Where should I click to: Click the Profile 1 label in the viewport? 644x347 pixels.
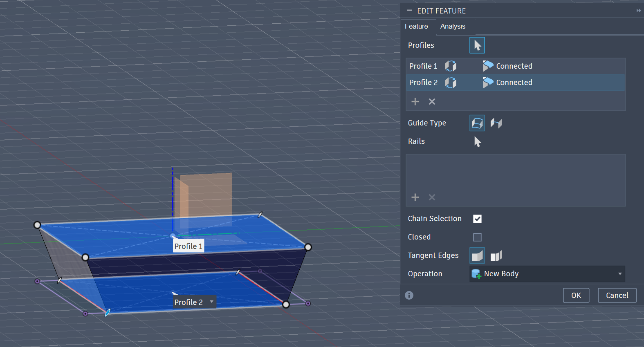188,246
